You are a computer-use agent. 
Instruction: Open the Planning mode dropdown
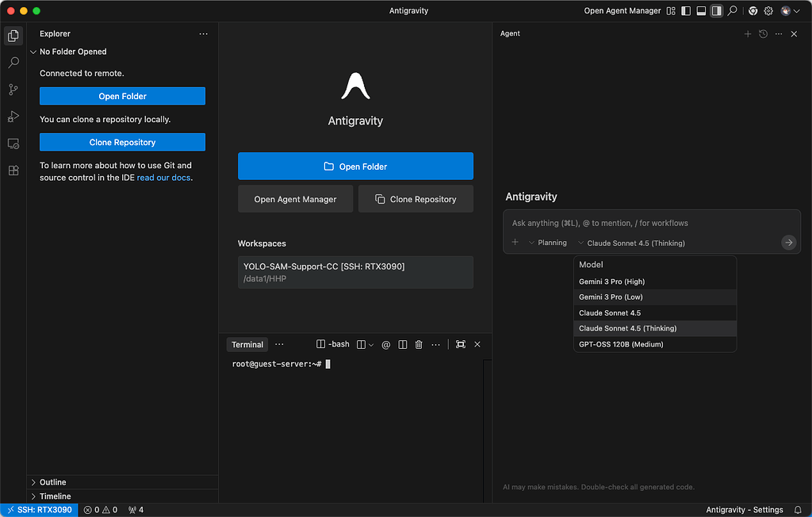(x=548, y=243)
